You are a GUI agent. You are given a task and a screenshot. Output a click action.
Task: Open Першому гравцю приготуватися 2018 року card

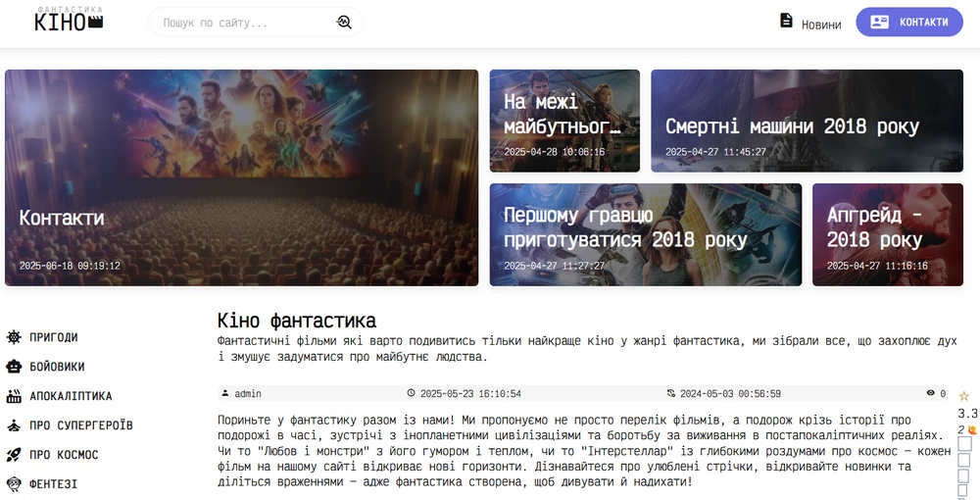point(646,234)
